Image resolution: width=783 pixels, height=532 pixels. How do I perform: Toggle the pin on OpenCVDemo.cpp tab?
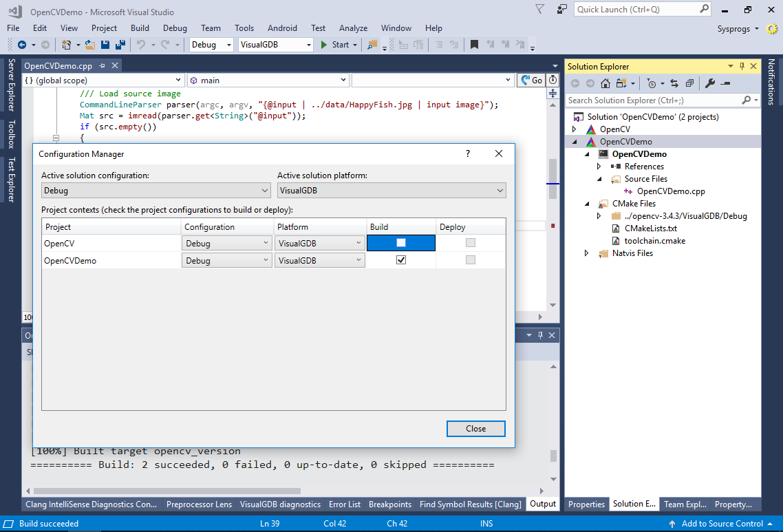[x=103, y=66]
